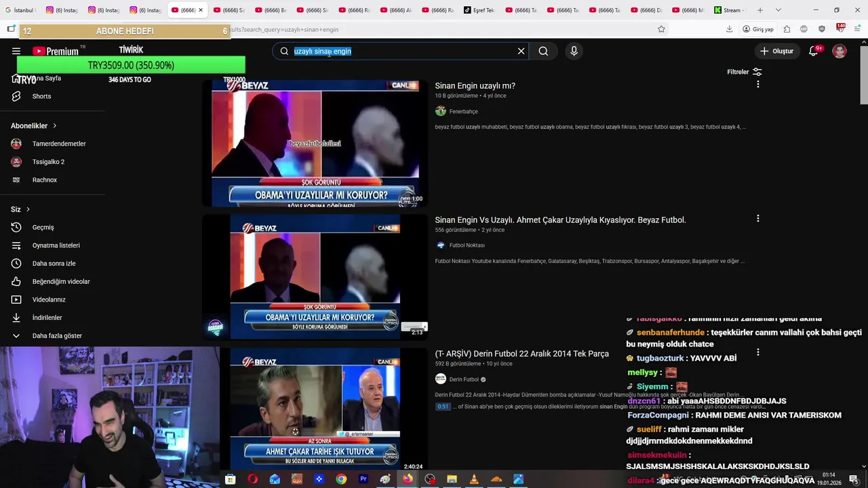
Task: Play the 'Sinan Engin uzaylı mı?' thumbnail
Action: 315,142
